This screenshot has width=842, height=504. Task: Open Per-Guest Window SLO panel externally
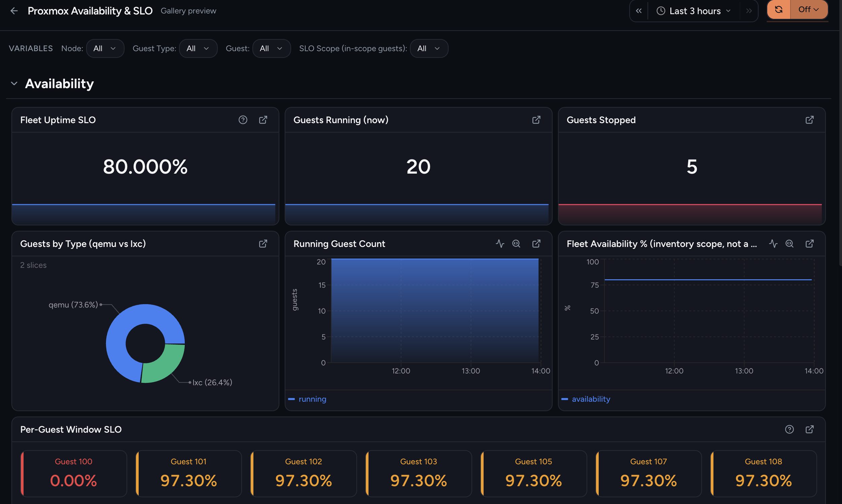(x=810, y=430)
